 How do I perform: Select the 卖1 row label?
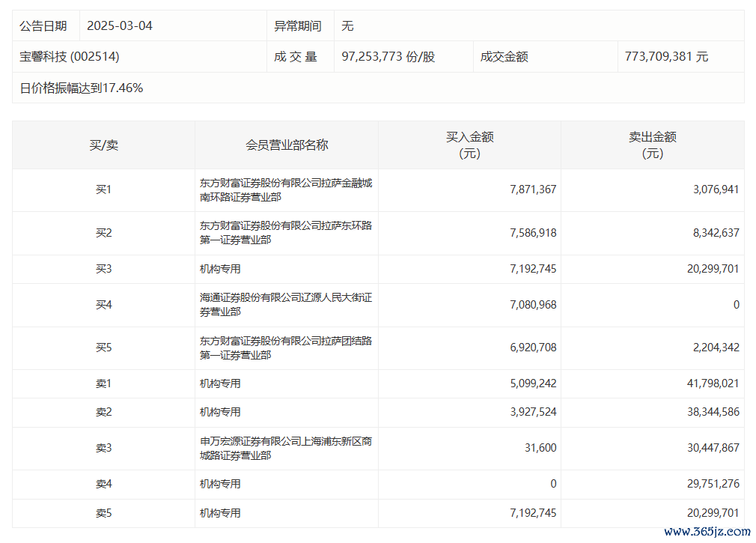click(x=103, y=384)
